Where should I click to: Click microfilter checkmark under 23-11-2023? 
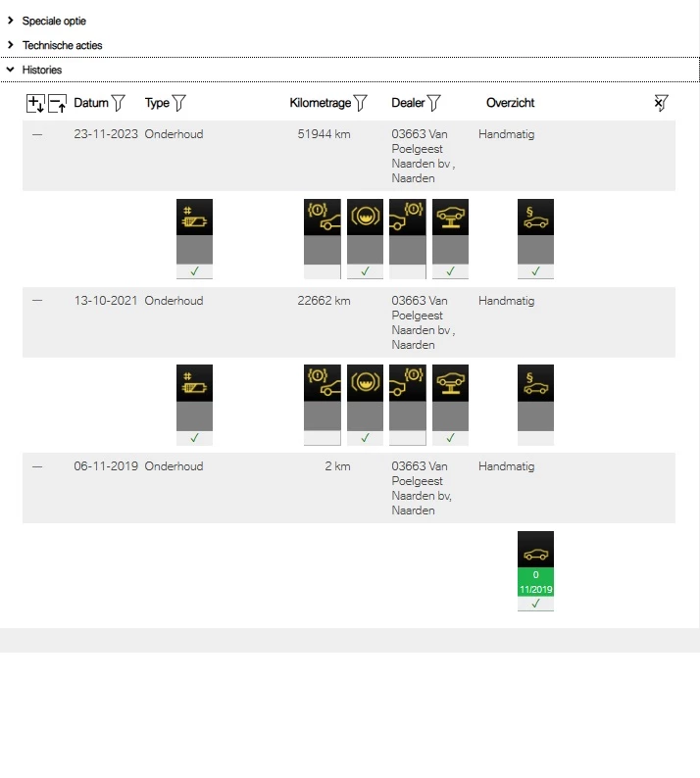tap(195, 271)
